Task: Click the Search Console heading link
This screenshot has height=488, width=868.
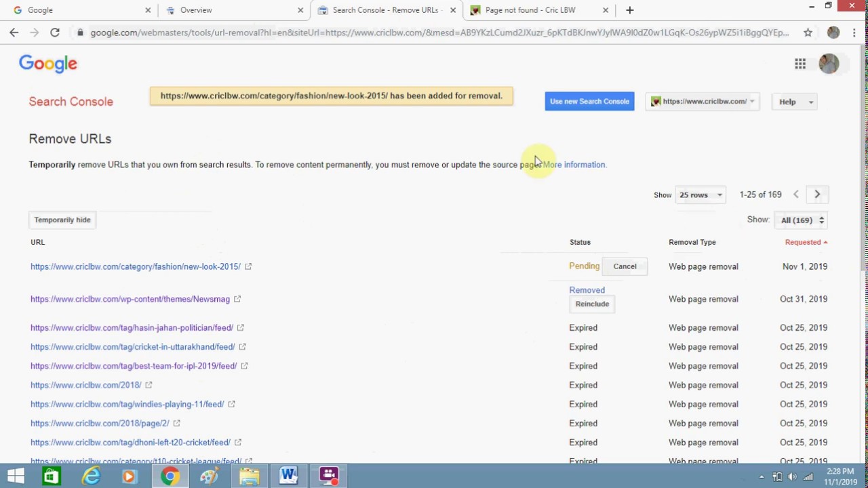Action: click(x=71, y=102)
